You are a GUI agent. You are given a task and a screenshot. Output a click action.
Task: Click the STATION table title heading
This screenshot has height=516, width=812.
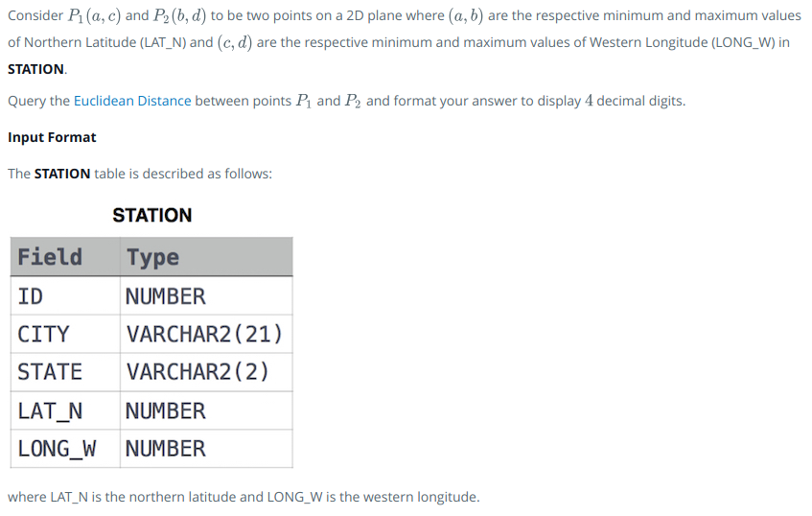click(152, 215)
